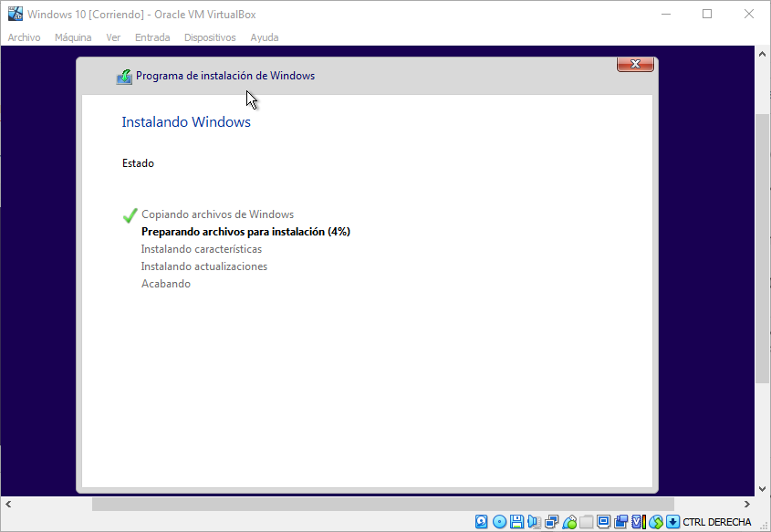Image resolution: width=771 pixels, height=532 pixels.
Task: Click the optical disk indicator icon
Action: 500,522
